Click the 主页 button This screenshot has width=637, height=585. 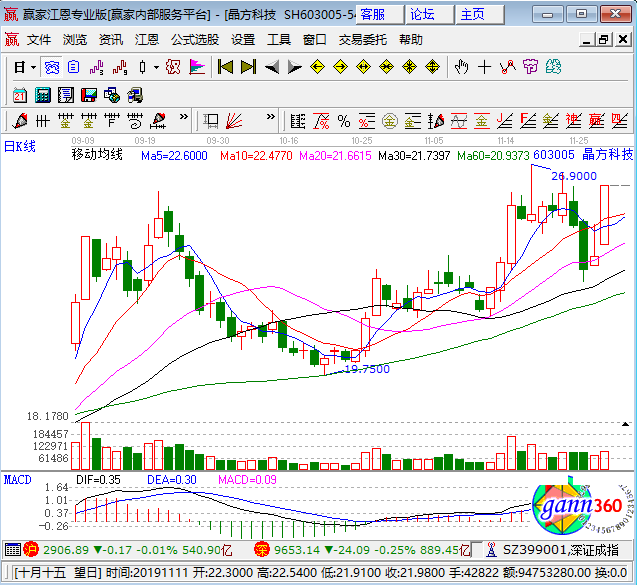[x=480, y=15]
